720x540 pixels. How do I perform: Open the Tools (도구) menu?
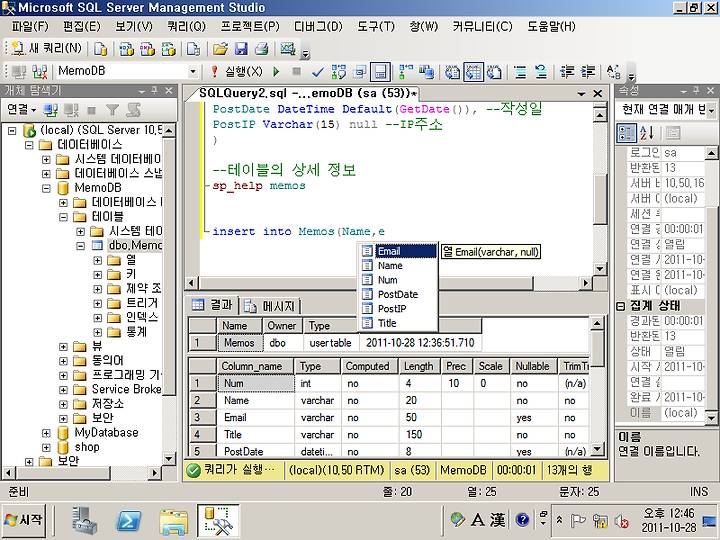(x=376, y=27)
